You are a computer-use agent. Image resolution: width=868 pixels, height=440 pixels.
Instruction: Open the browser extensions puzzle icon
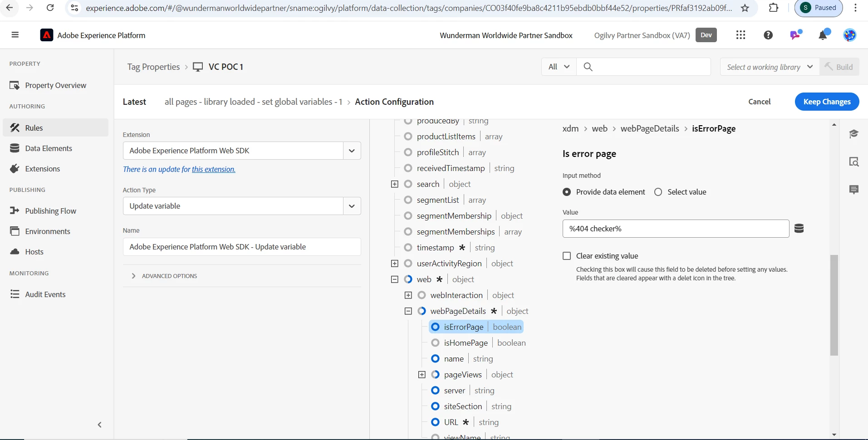point(773,8)
